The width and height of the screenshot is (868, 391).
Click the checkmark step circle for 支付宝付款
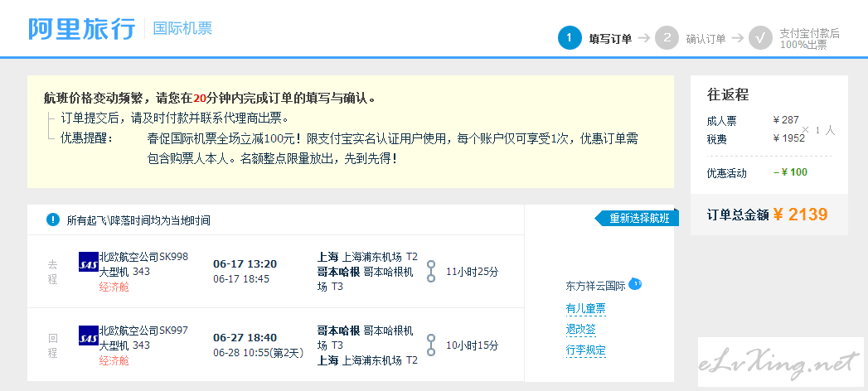tap(760, 38)
